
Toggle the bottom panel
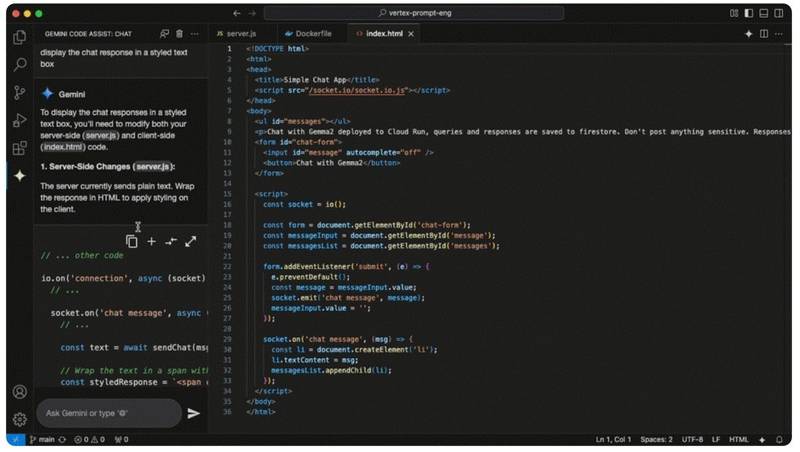[764, 13]
